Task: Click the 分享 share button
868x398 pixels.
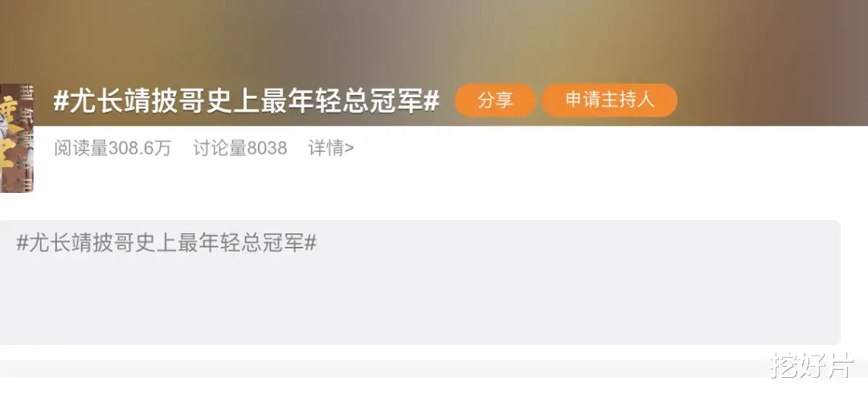Action: (495, 101)
